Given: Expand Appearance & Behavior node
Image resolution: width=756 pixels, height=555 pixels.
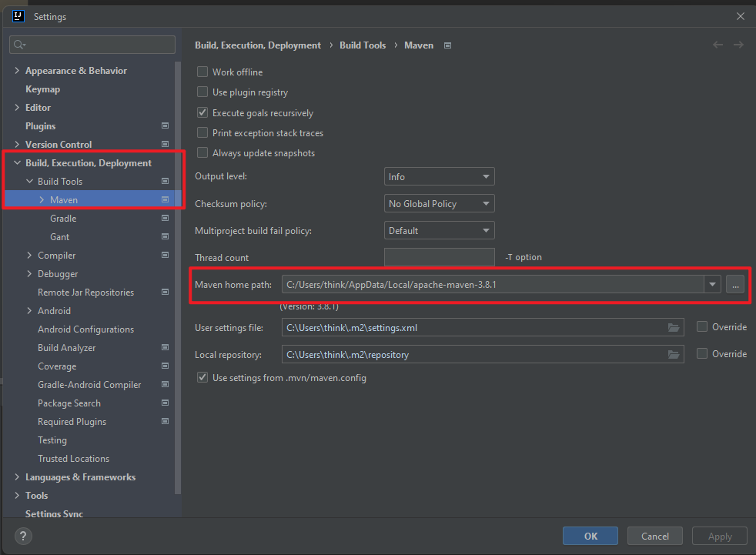Looking at the screenshot, I should 18,70.
